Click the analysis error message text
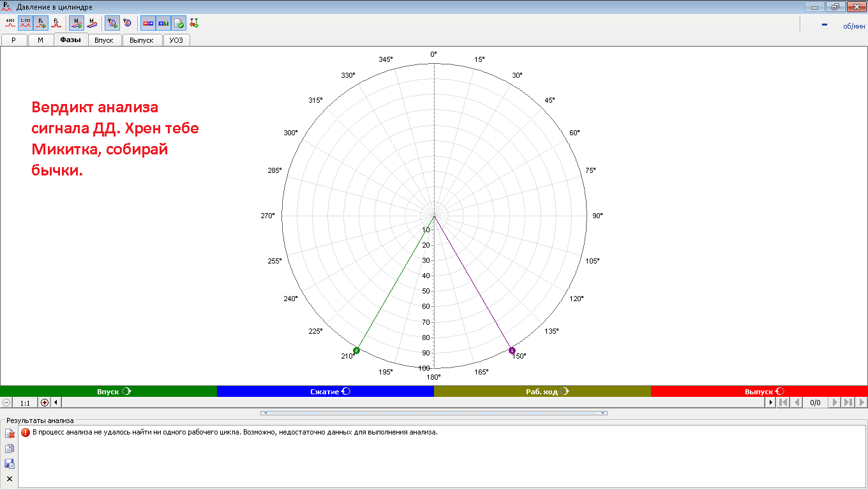 235,433
